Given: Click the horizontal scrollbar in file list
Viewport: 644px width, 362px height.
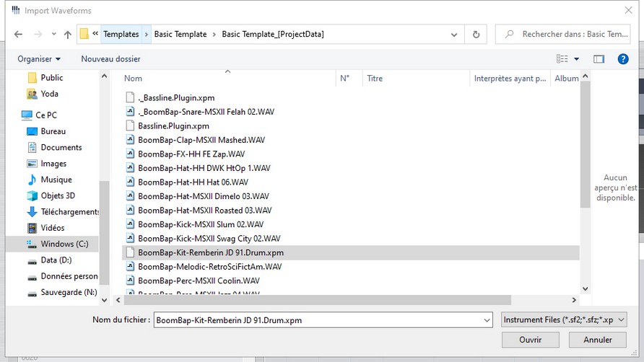Looking at the screenshot, I should [x=318, y=300].
